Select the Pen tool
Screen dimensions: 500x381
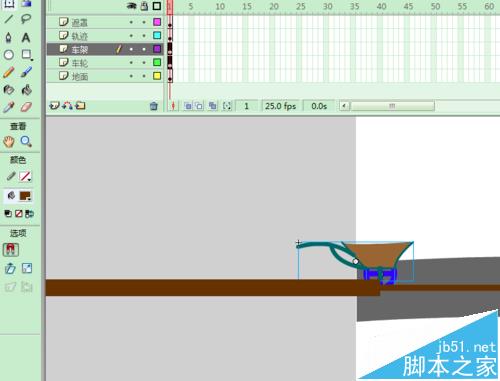tap(9, 37)
